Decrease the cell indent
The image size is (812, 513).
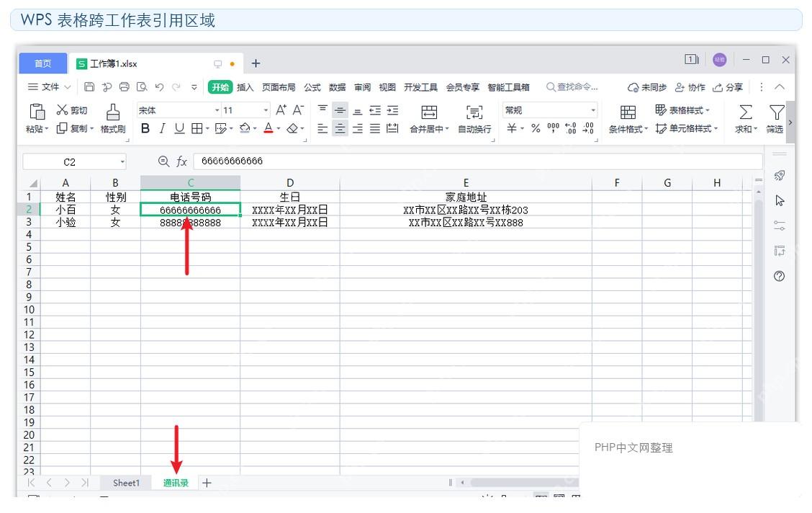point(375,110)
